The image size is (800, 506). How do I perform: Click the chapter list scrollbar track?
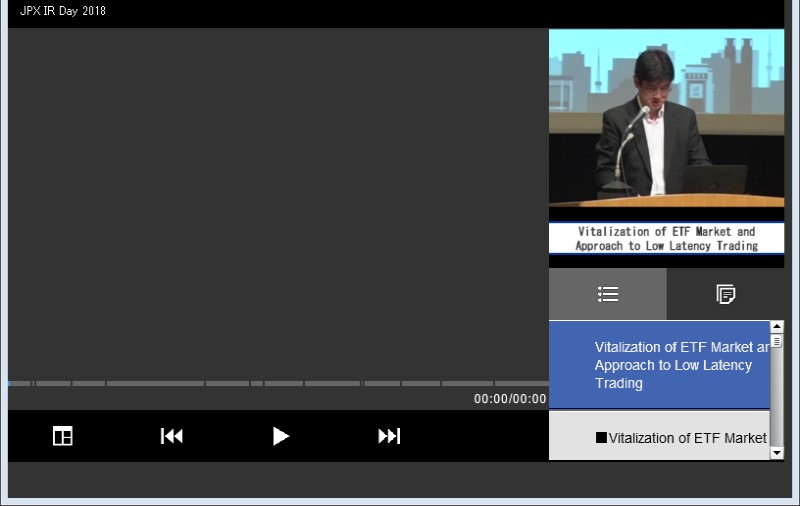click(x=777, y=400)
